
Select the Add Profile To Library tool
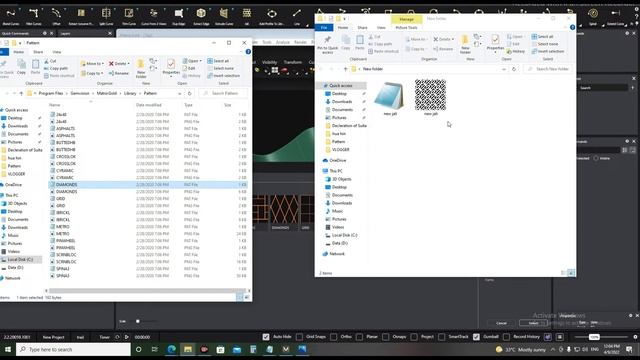[x=271, y=16]
